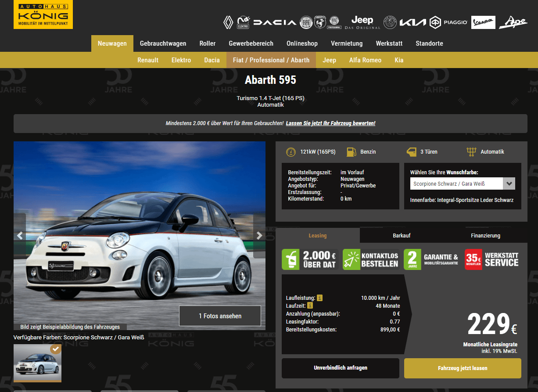The image size is (538, 392).
Task: Show the next vehicle photo arrow
Action: (259, 236)
